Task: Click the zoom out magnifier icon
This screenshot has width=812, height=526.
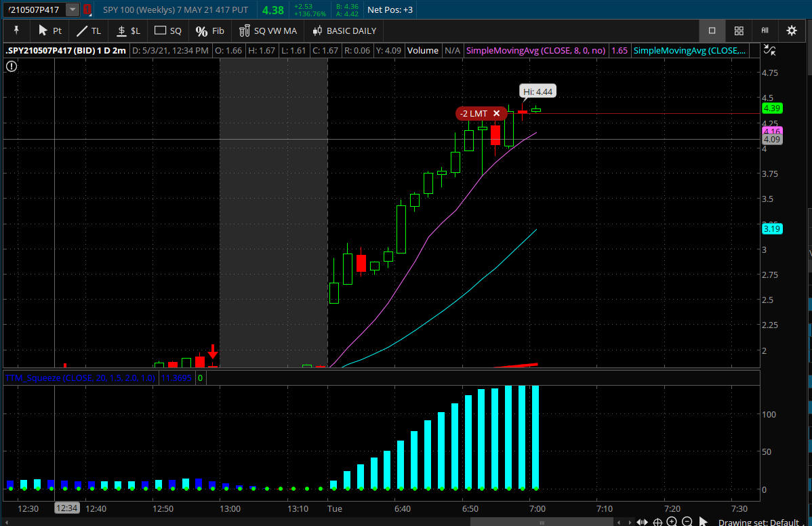Action: point(687,521)
